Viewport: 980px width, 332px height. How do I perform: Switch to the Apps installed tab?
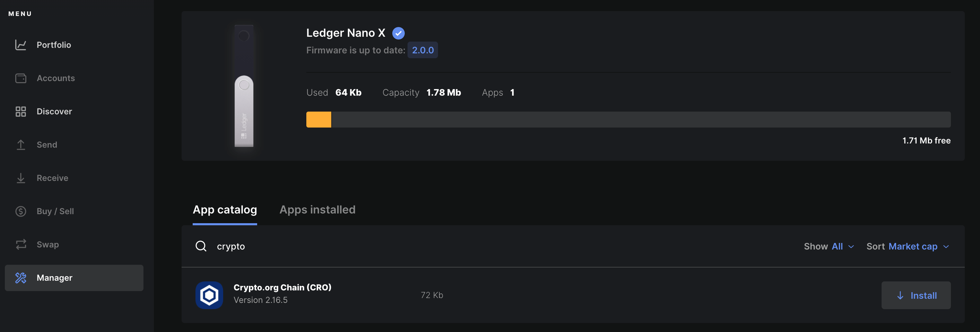coord(317,210)
